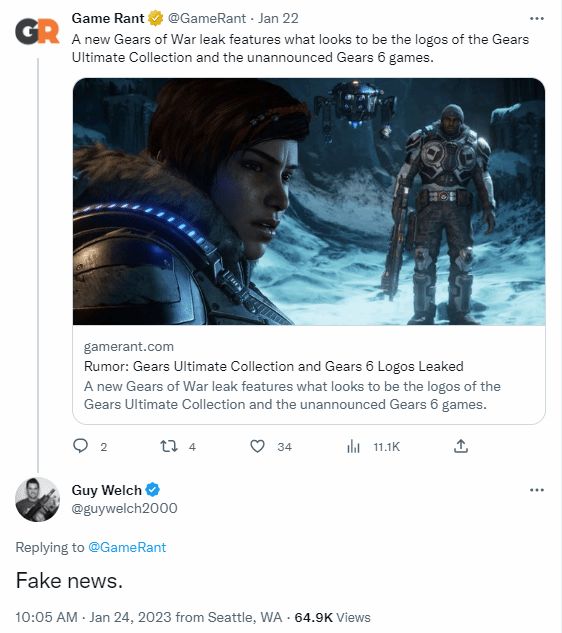
Task: Click the @guywelch2000 handle
Action: point(124,508)
